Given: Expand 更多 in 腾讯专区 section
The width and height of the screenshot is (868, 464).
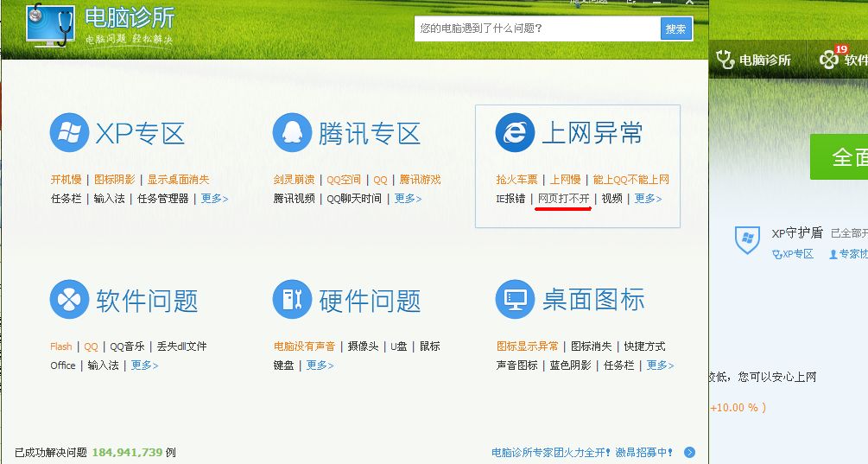Looking at the screenshot, I should coord(408,198).
